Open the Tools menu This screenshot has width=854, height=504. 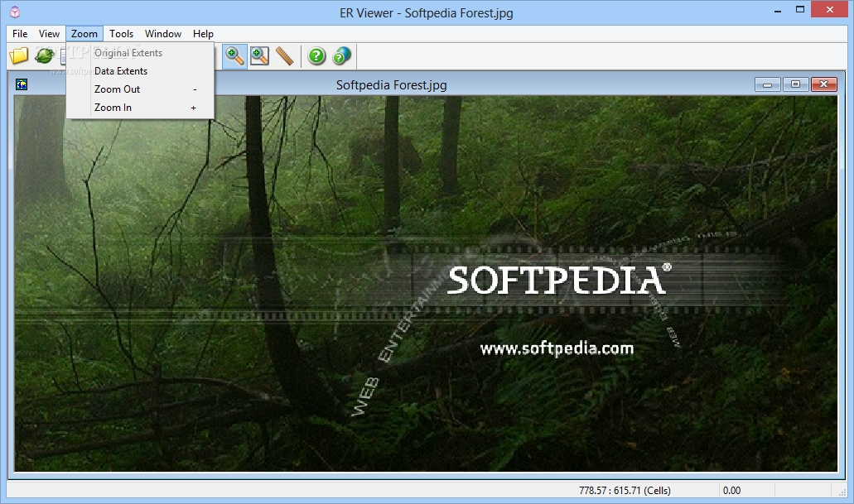(x=121, y=34)
